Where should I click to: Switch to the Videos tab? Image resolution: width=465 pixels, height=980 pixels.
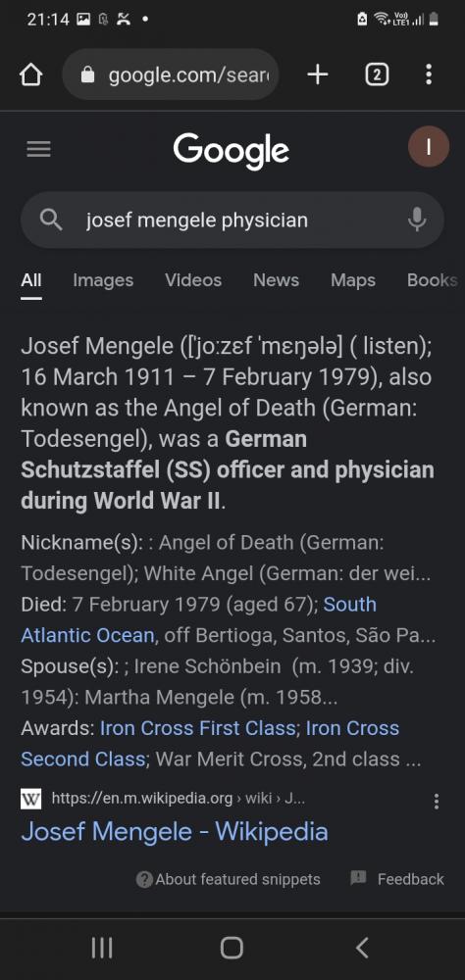pos(193,280)
